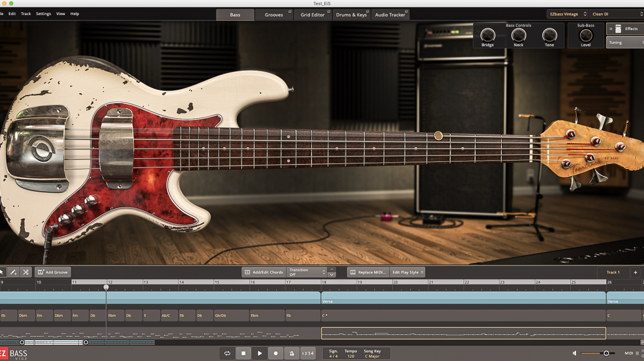Select the scissors cut tool
The height and width of the screenshot is (361, 644).
26,272
